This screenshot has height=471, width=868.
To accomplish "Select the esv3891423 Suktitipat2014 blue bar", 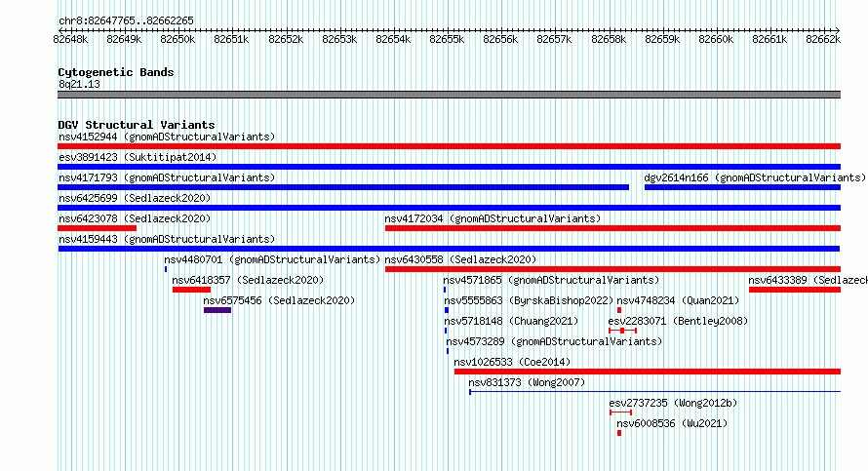I will tap(449, 167).
